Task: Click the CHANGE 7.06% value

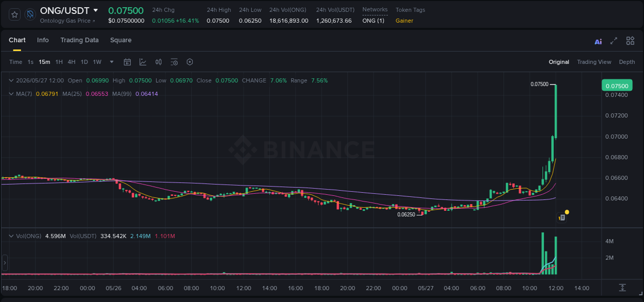Action: 278,80
